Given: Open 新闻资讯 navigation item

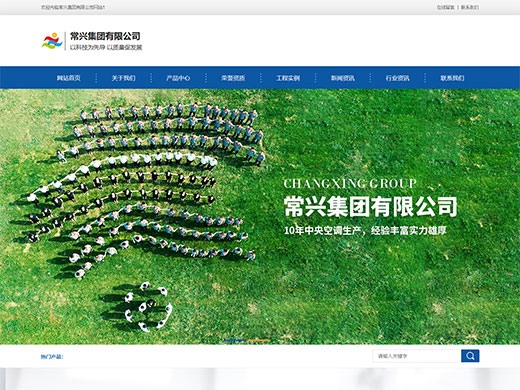Looking at the screenshot, I should pos(343,78).
